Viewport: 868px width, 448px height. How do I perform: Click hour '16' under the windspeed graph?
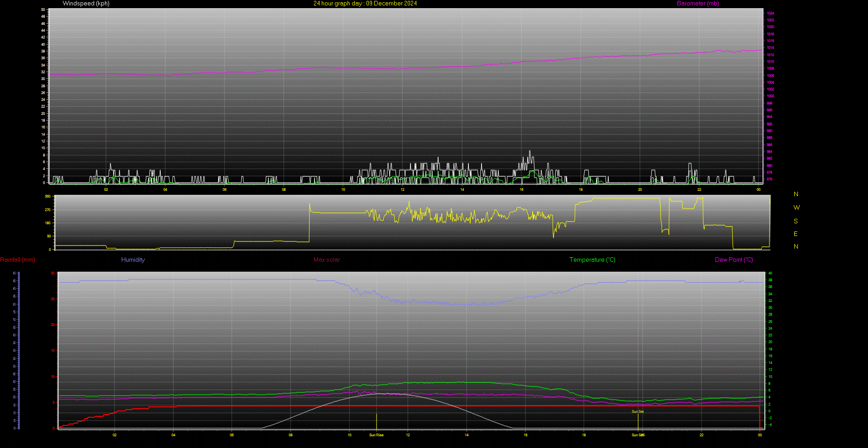(x=521, y=190)
